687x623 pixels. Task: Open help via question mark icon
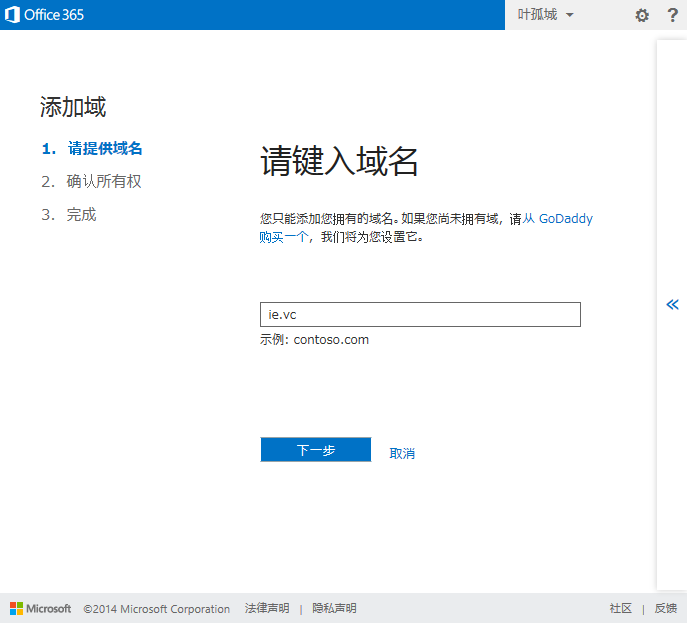click(672, 15)
